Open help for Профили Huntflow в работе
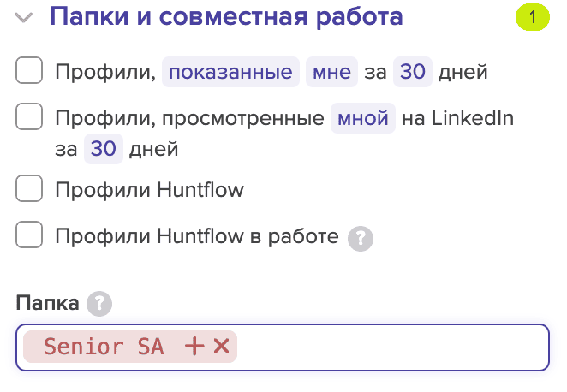 pyautogui.click(x=362, y=237)
